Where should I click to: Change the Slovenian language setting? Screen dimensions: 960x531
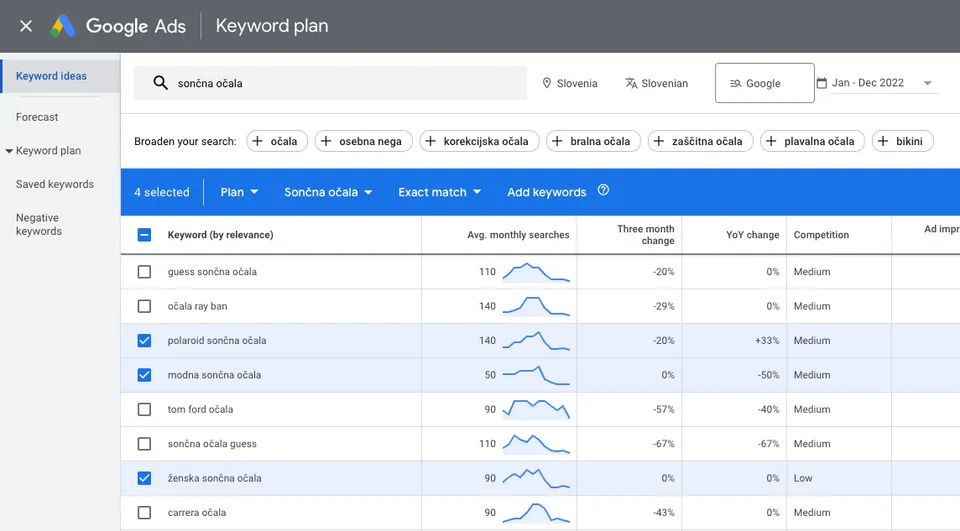coord(656,83)
